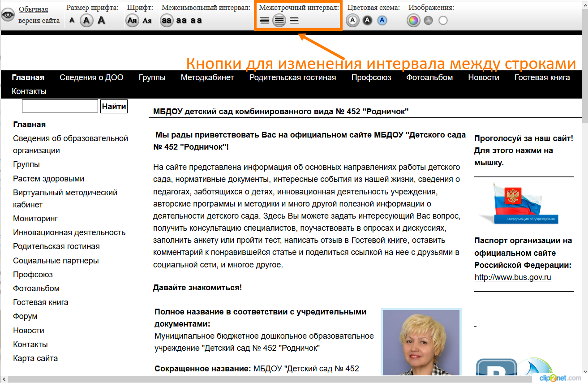Open 'Карта сайта' in the left sidebar
This screenshot has width=588, height=383.
pyautogui.click(x=35, y=358)
